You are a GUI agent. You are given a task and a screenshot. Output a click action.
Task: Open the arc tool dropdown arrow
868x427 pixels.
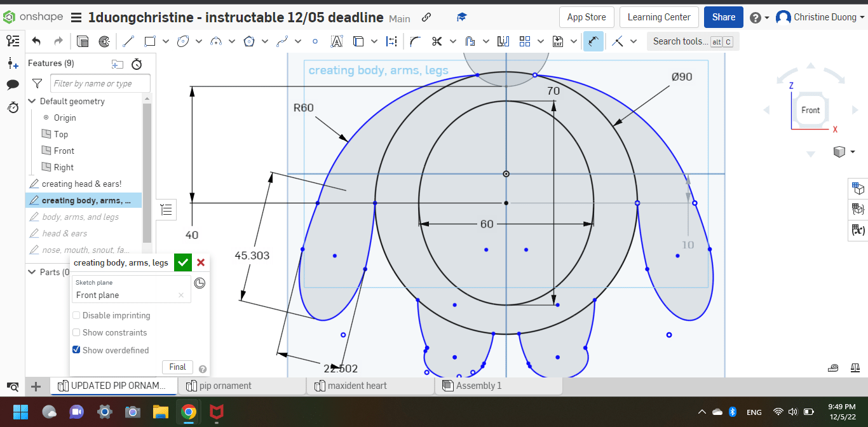point(232,41)
